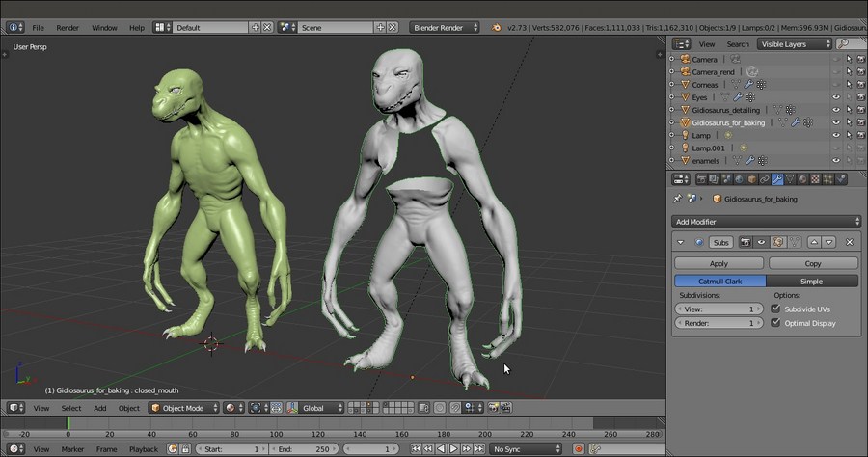The height and width of the screenshot is (457, 868).
Task: Select Catmull-Clark subdivision type
Action: [x=720, y=282]
